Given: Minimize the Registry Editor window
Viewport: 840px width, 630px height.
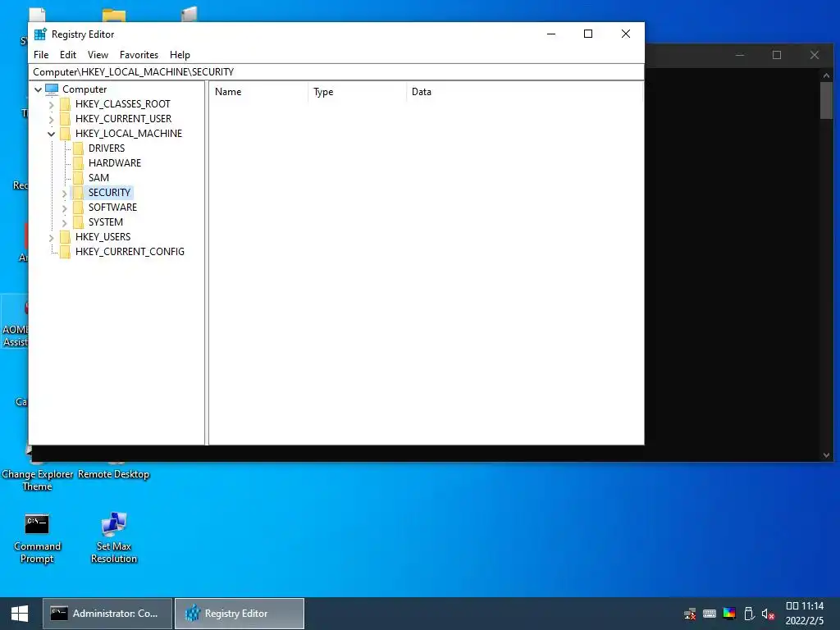Looking at the screenshot, I should pyautogui.click(x=550, y=34).
